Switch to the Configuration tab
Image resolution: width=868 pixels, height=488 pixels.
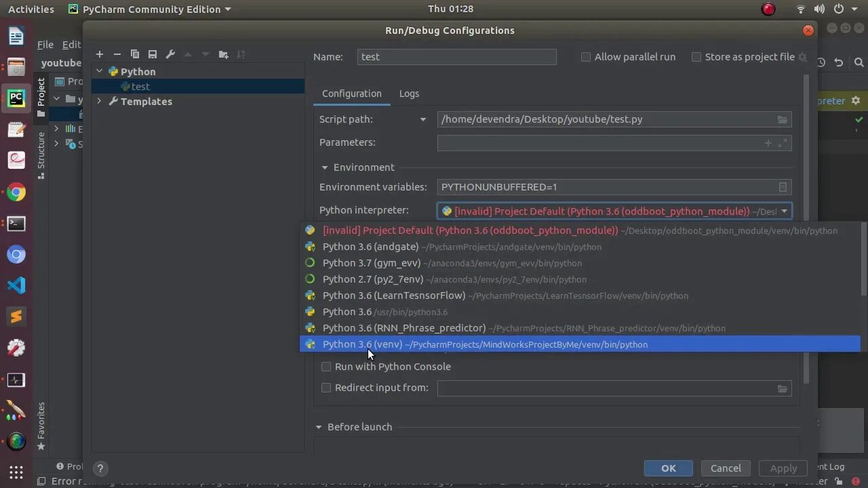[x=352, y=94]
